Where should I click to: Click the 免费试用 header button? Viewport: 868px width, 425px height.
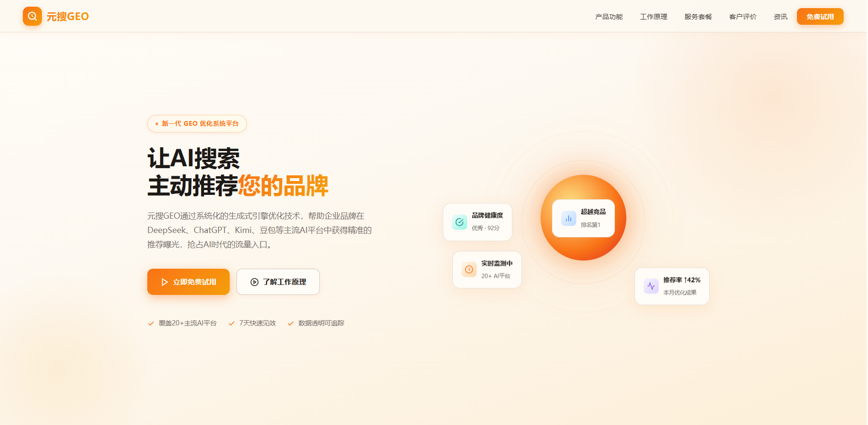pyautogui.click(x=820, y=17)
